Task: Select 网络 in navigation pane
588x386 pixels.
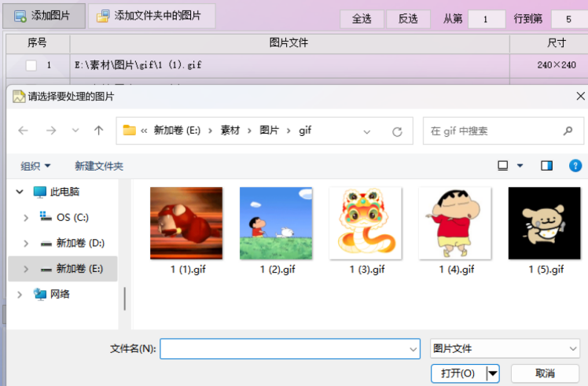Action: pyautogui.click(x=51, y=294)
